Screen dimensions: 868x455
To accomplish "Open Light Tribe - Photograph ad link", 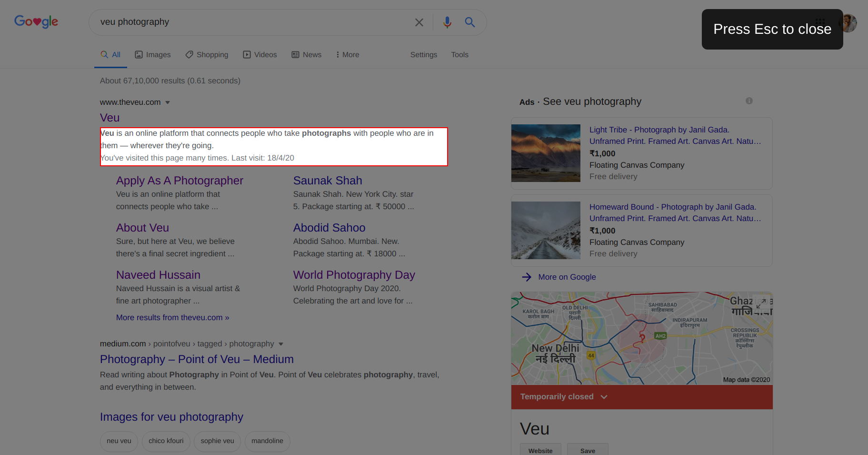I will (x=675, y=135).
